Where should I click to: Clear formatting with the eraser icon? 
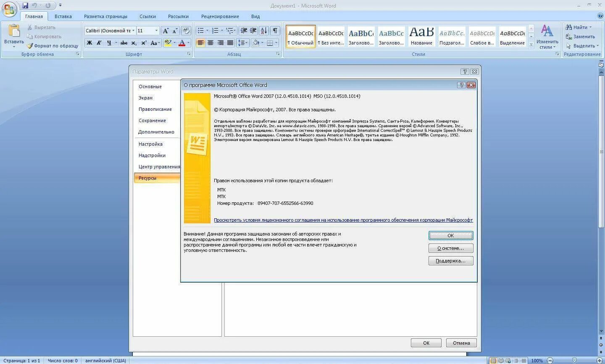(x=186, y=31)
